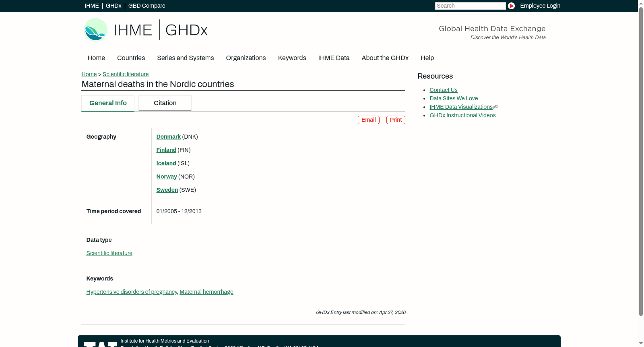Image resolution: width=644 pixels, height=347 pixels.
Task: Click the IHME GHDx logo
Action: (x=146, y=30)
